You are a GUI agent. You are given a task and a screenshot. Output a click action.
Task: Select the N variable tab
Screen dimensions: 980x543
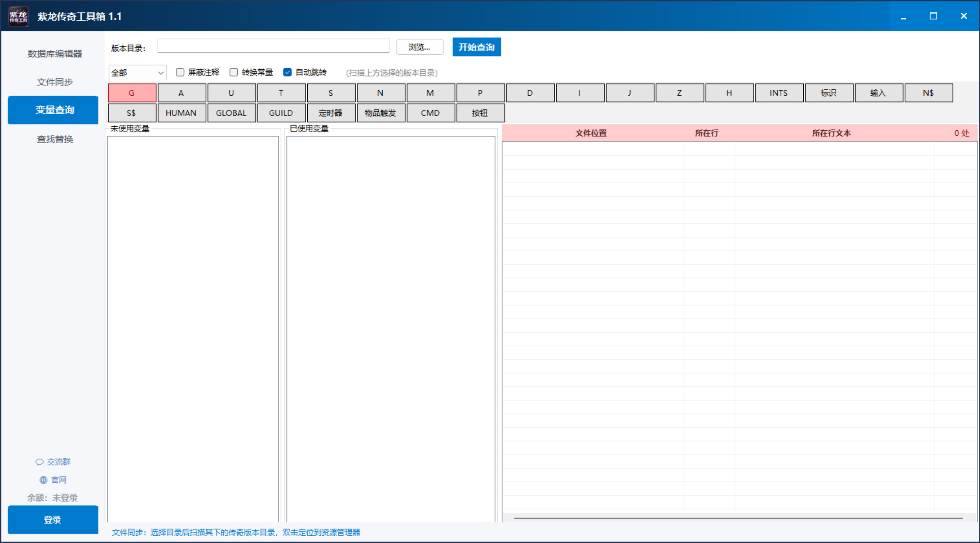[381, 93]
